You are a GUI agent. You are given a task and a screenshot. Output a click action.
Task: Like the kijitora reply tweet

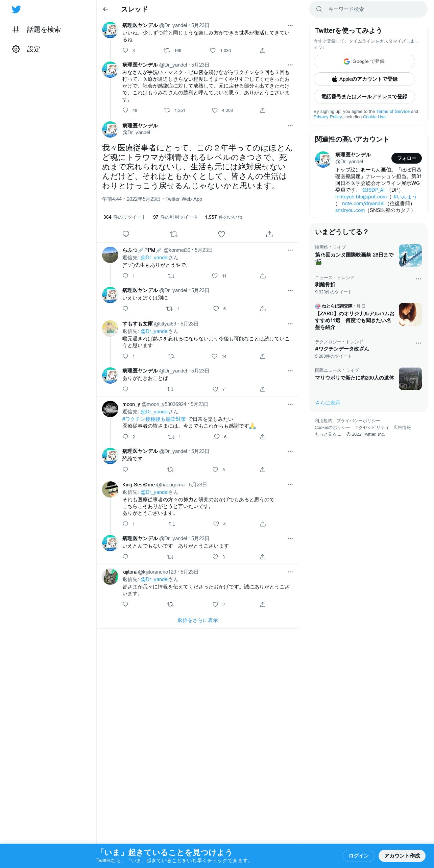pos(215,604)
